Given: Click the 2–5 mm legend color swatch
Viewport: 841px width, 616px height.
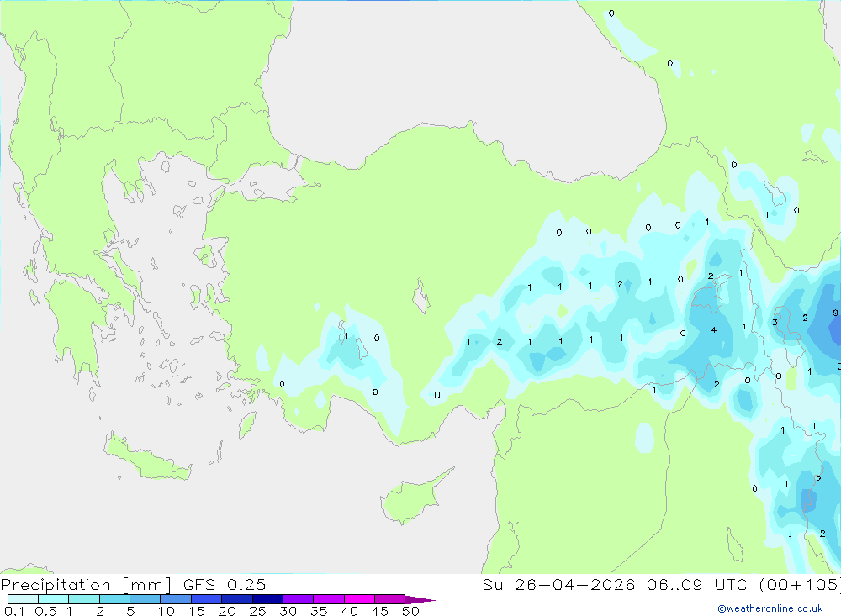Looking at the screenshot, I should pyautogui.click(x=114, y=599).
